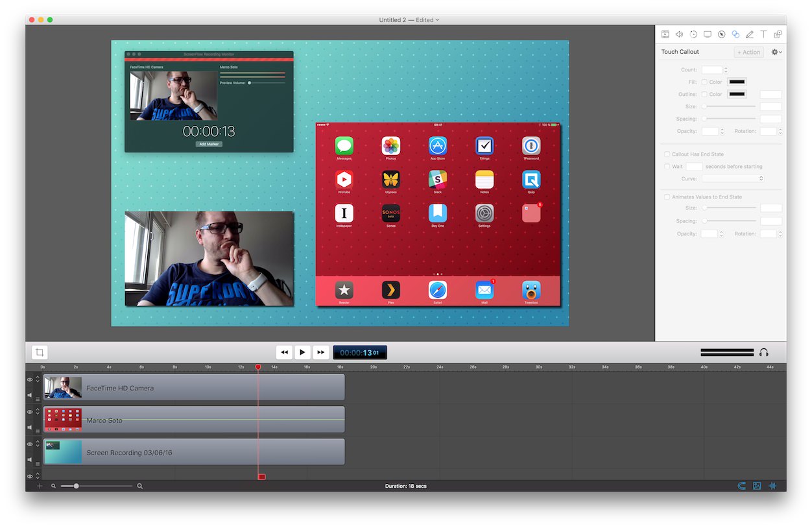Click the Touch Callout Opacity stepper

(x=722, y=131)
